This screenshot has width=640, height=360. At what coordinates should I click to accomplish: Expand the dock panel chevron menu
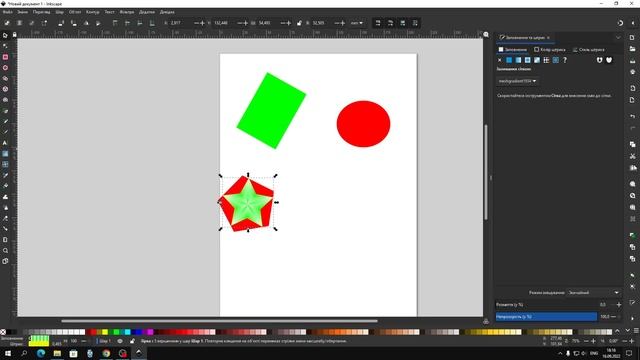click(x=618, y=38)
